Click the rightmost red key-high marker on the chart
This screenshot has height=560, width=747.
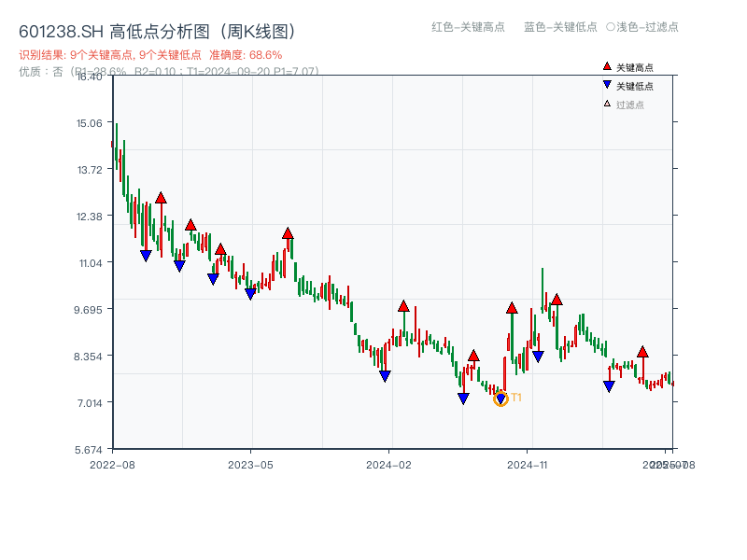click(x=643, y=353)
